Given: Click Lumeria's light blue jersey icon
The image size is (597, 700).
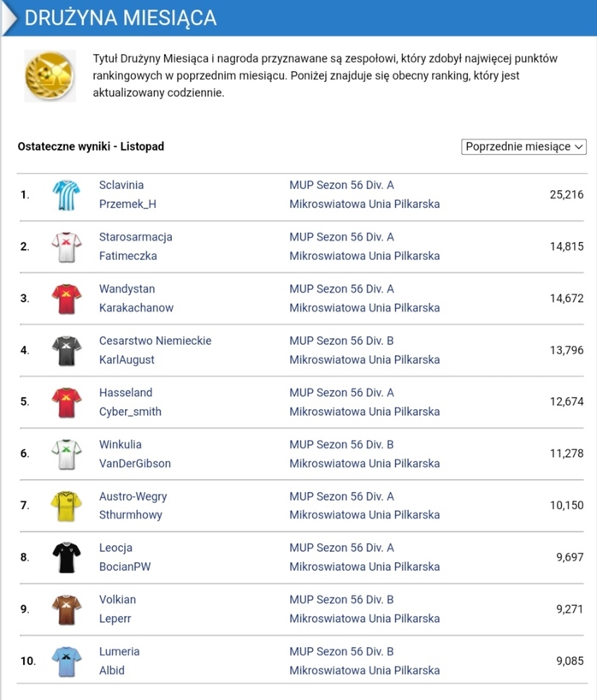Looking at the screenshot, I should pyautogui.click(x=66, y=661).
